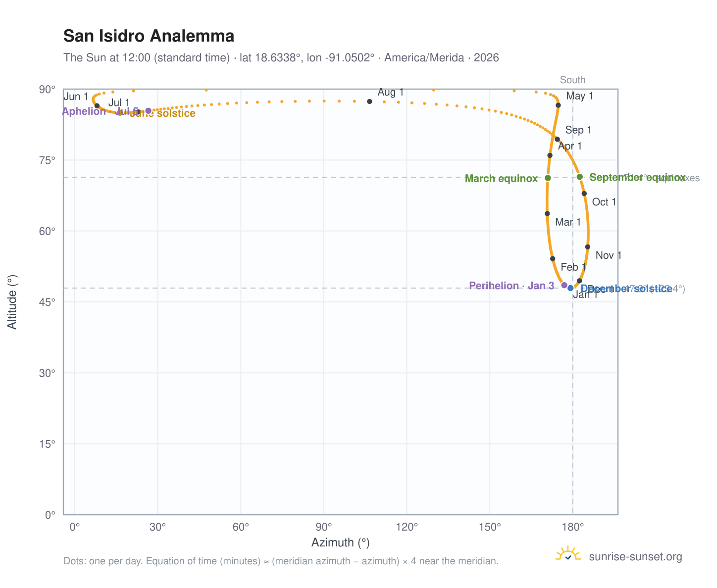
Task: Select the Aug 1 data point
Action: (369, 101)
